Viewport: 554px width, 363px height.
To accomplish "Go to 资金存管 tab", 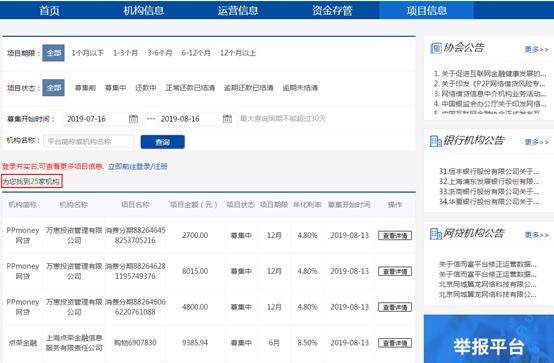I will 332,10.
